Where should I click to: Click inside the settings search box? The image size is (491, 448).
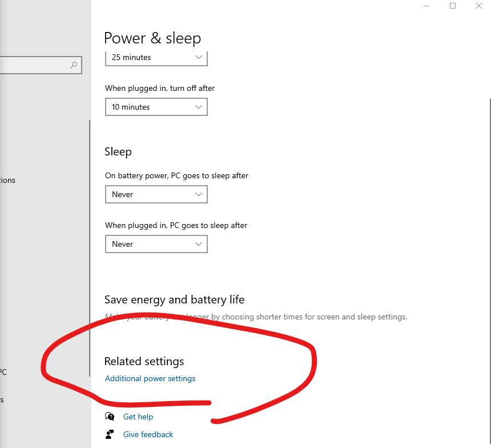(34, 65)
